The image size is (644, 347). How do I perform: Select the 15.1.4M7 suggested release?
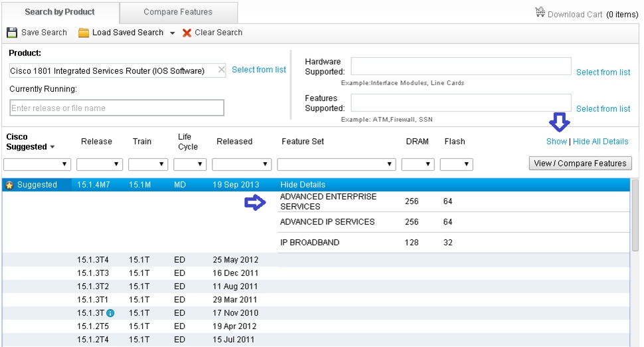click(x=93, y=185)
